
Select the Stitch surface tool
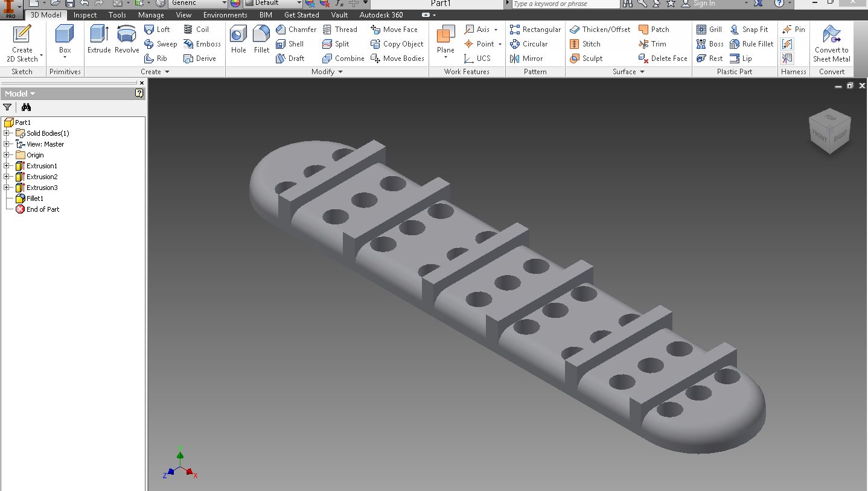coord(585,44)
